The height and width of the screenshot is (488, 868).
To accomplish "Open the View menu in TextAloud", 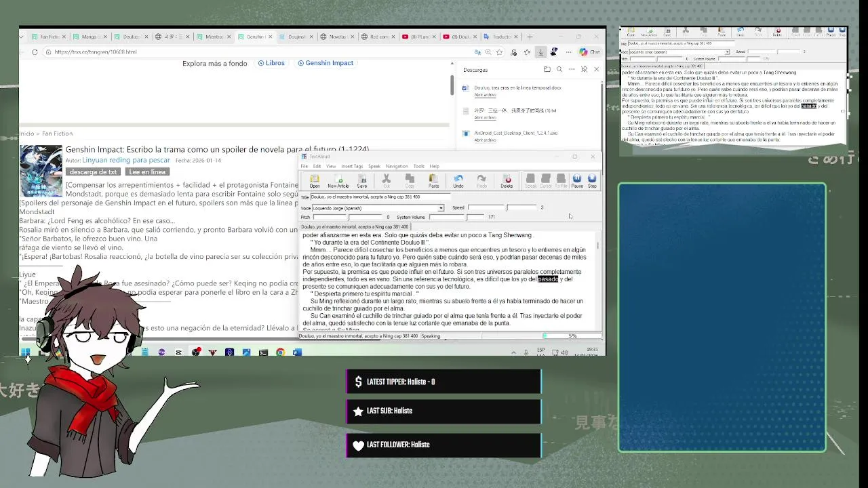I will coord(331,166).
